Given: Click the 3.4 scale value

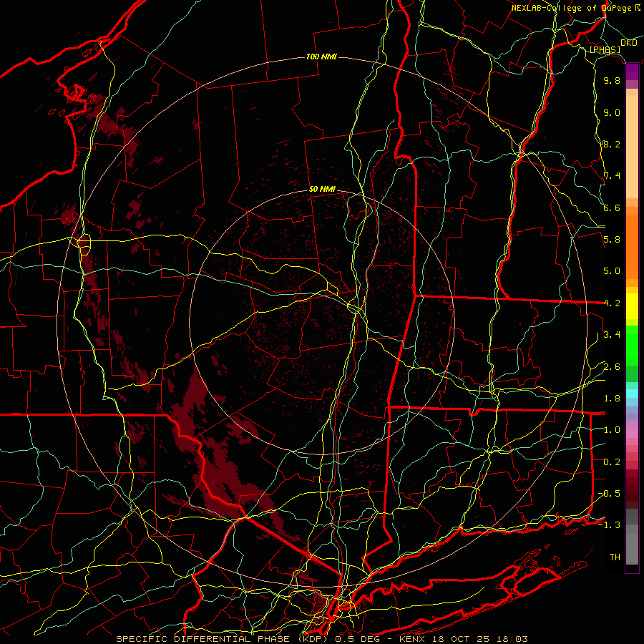Looking at the screenshot, I should tap(612, 335).
